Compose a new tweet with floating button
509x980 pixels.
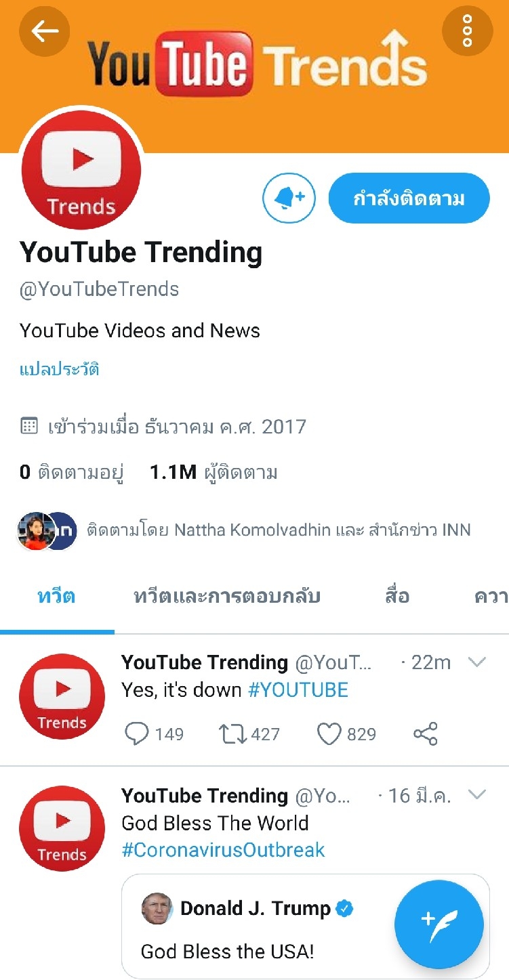(439, 924)
